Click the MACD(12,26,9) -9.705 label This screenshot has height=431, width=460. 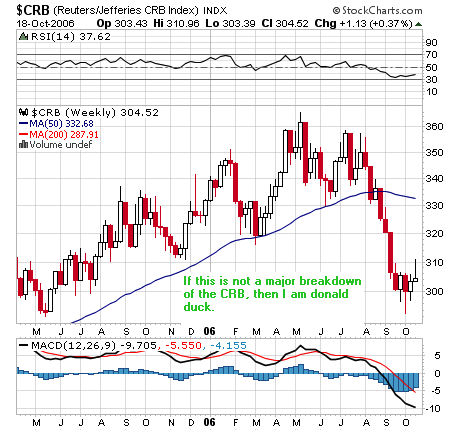point(94,345)
